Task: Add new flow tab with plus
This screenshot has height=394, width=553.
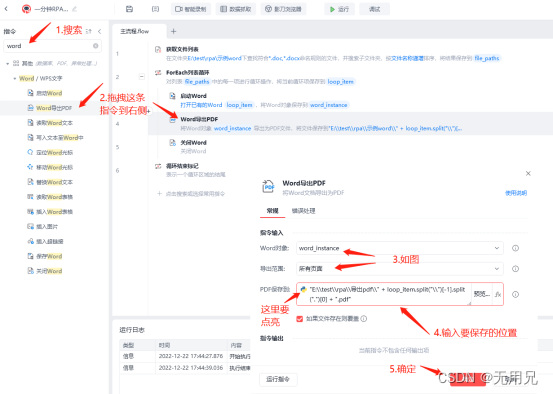Action: pos(173,31)
